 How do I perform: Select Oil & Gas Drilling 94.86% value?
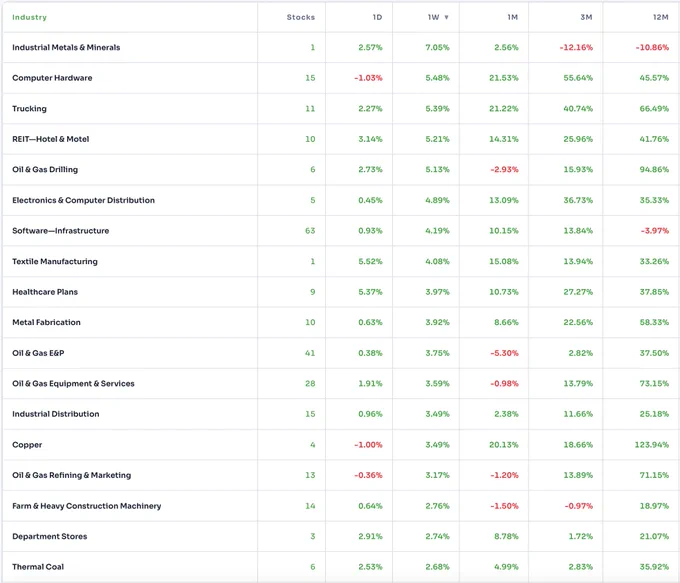(654, 170)
